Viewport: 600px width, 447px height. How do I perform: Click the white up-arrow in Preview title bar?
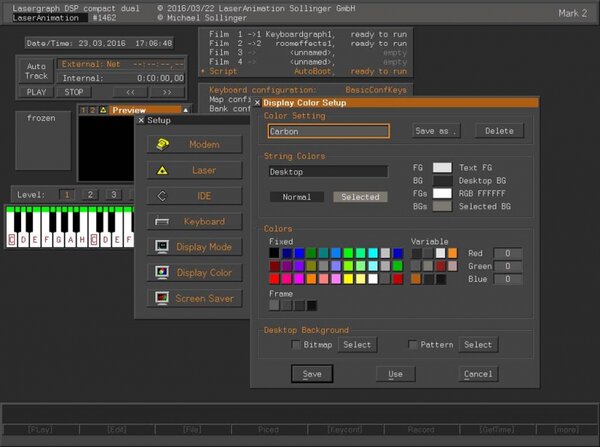click(x=186, y=110)
